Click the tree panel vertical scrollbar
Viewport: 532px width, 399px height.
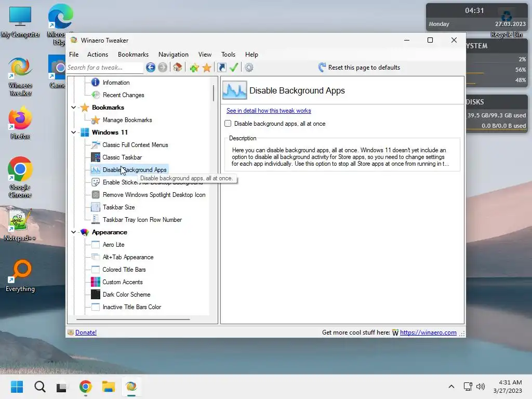(214, 93)
